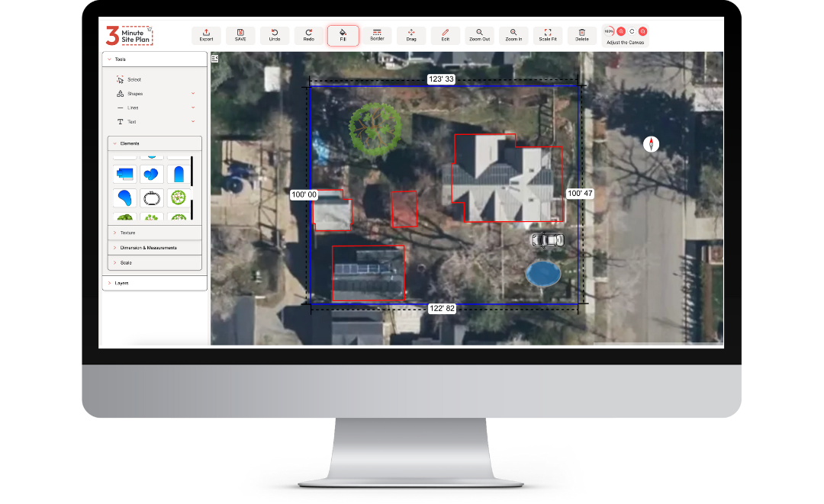
Task: Click the Zoom Out icon
Action: pos(479,35)
